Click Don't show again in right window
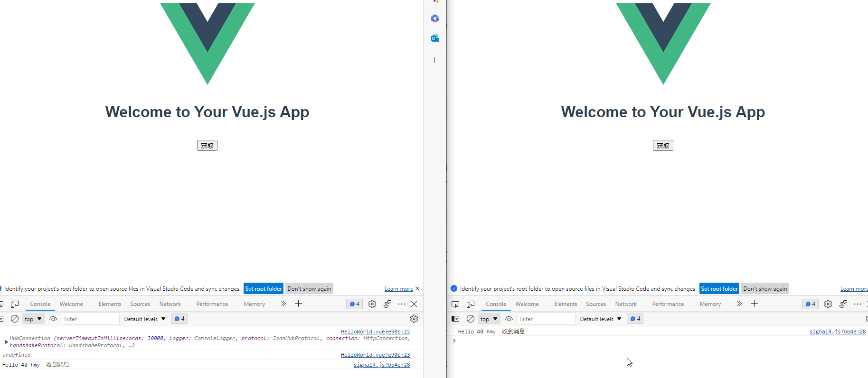 pos(765,288)
